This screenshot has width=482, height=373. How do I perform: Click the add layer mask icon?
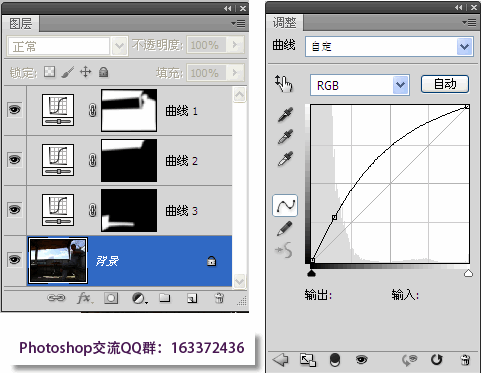(111, 298)
